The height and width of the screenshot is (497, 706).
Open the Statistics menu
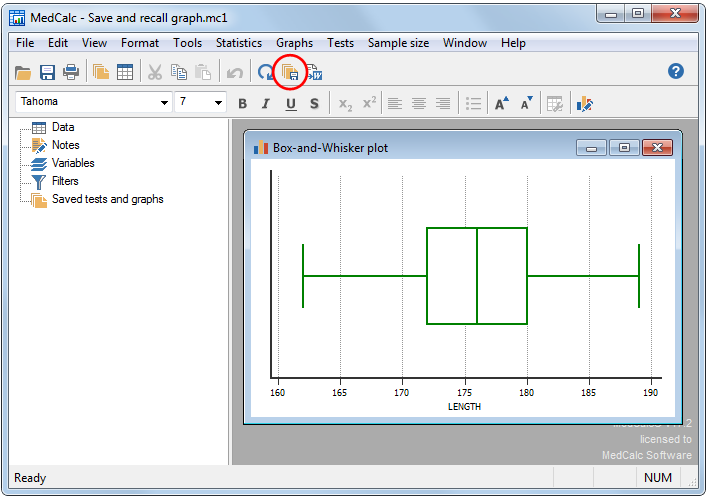click(239, 43)
